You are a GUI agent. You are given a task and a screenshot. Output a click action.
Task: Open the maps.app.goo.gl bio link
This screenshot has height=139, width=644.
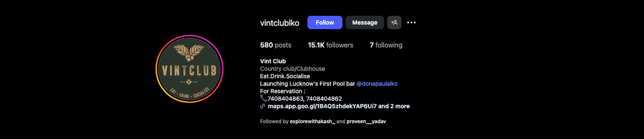(322, 106)
